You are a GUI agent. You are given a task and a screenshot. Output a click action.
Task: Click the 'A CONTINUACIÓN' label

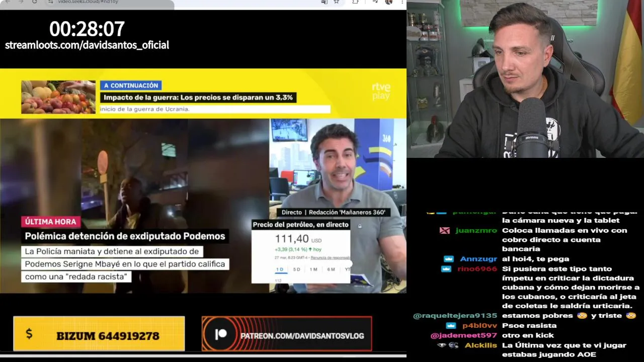click(x=131, y=85)
